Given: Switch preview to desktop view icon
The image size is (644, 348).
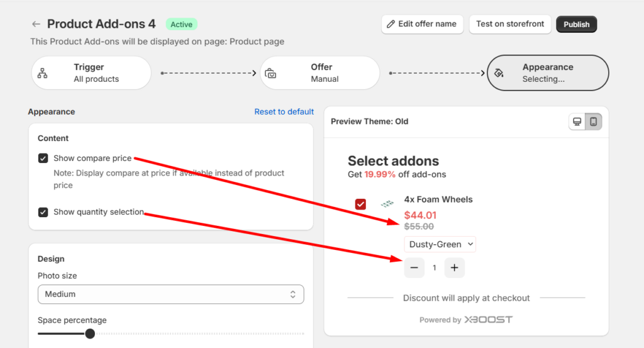Looking at the screenshot, I should coord(576,121).
